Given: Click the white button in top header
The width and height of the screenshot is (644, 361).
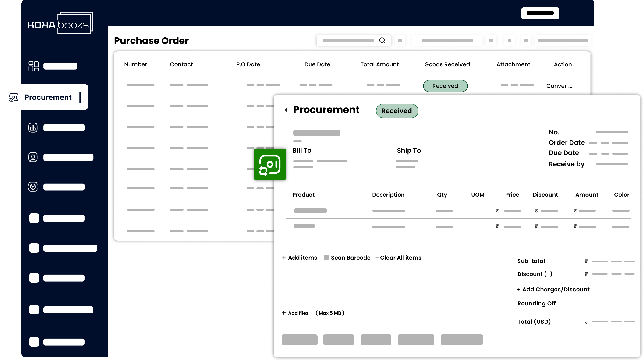Looking at the screenshot, I should click(540, 13).
